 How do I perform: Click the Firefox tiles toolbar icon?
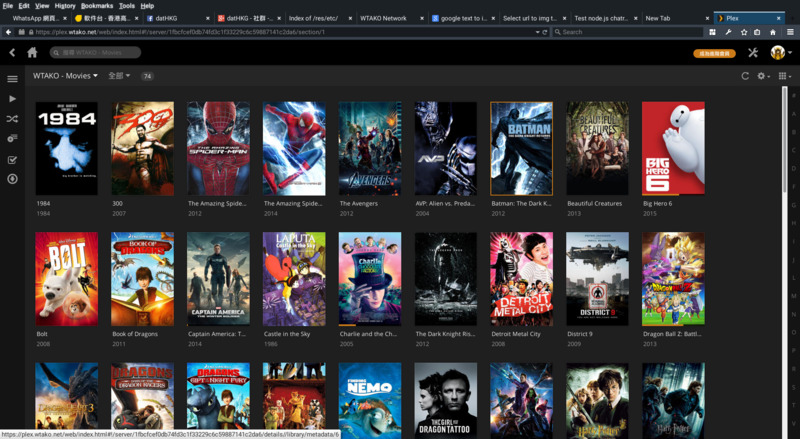pyautogui.click(x=712, y=32)
